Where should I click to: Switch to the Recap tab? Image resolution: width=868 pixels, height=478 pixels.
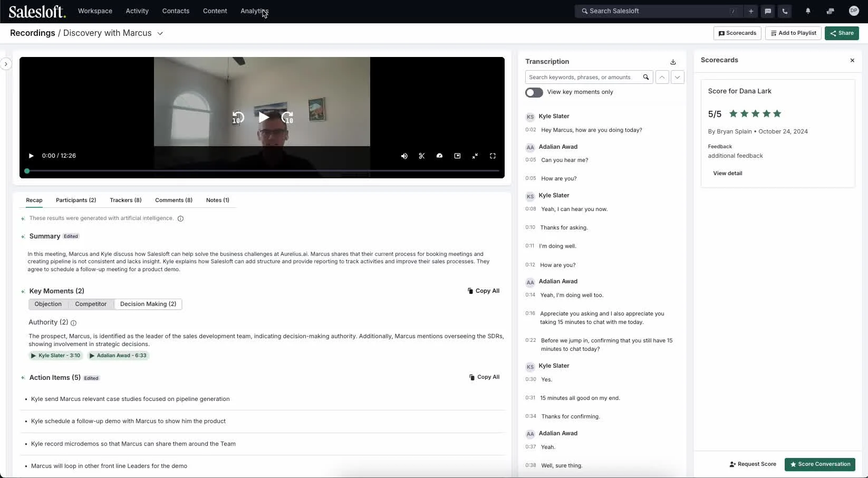(34, 200)
